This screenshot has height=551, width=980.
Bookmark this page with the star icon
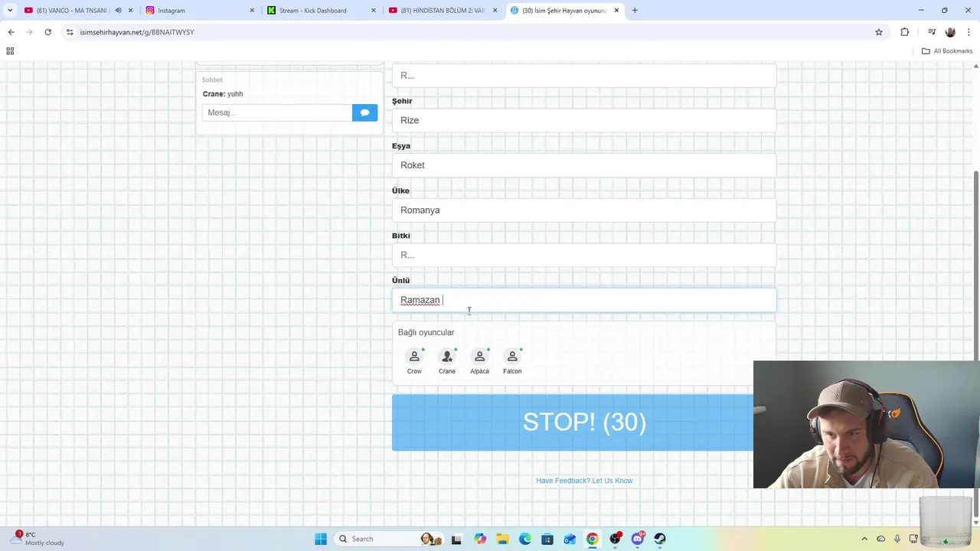[879, 32]
